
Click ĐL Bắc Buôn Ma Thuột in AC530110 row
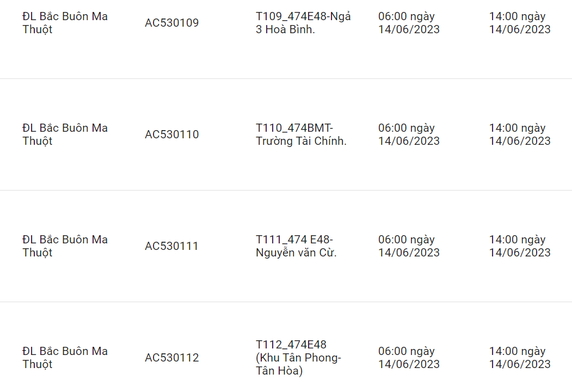65,134
